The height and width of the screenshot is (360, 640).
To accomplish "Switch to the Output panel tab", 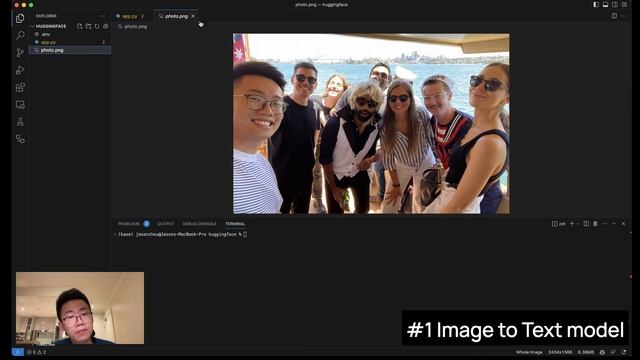I will [165, 224].
